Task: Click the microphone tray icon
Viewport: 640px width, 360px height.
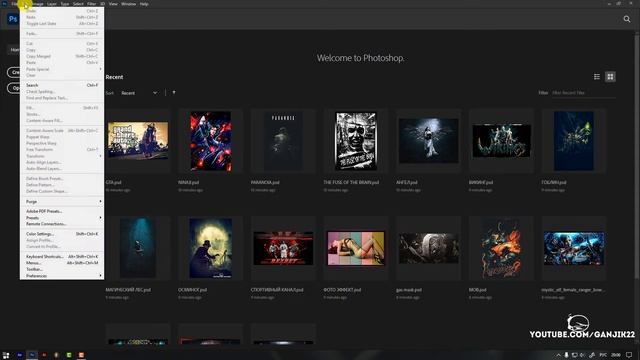Action: tap(566, 355)
